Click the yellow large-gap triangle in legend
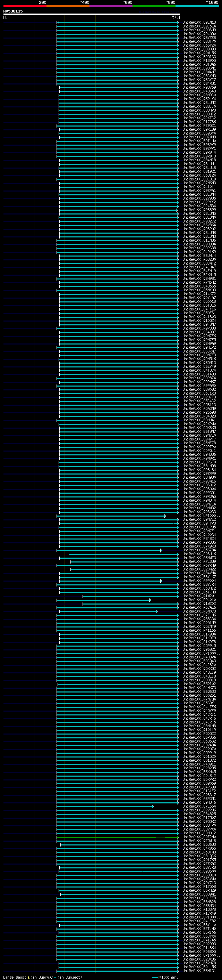This screenshot has height=980, width=222. (28, 977)
